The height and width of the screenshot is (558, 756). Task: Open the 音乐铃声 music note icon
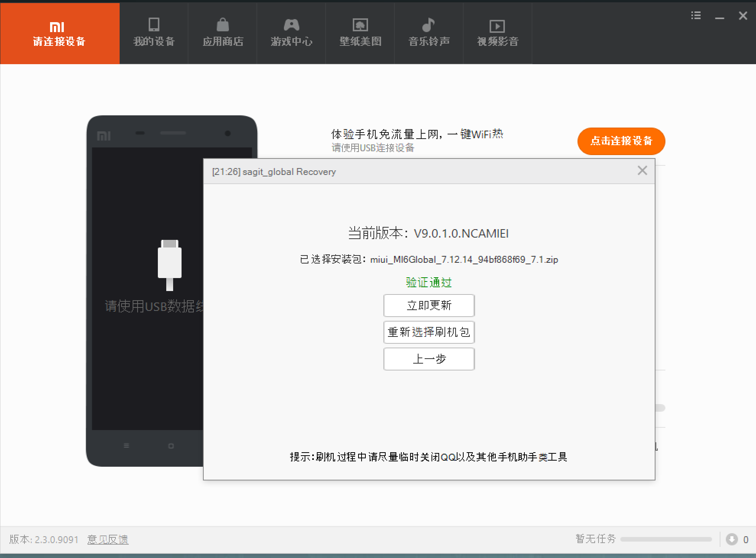pos(428,25)
